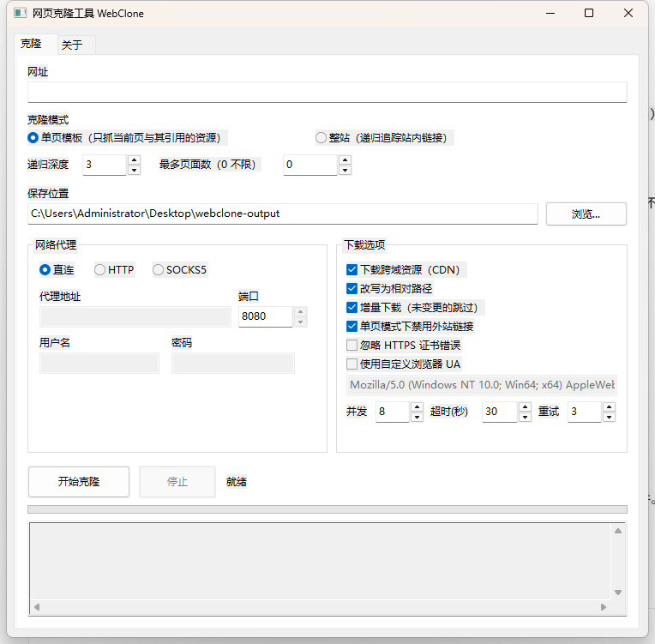Click the 并发 value field

pyautogui.click(x=393, y=412)
